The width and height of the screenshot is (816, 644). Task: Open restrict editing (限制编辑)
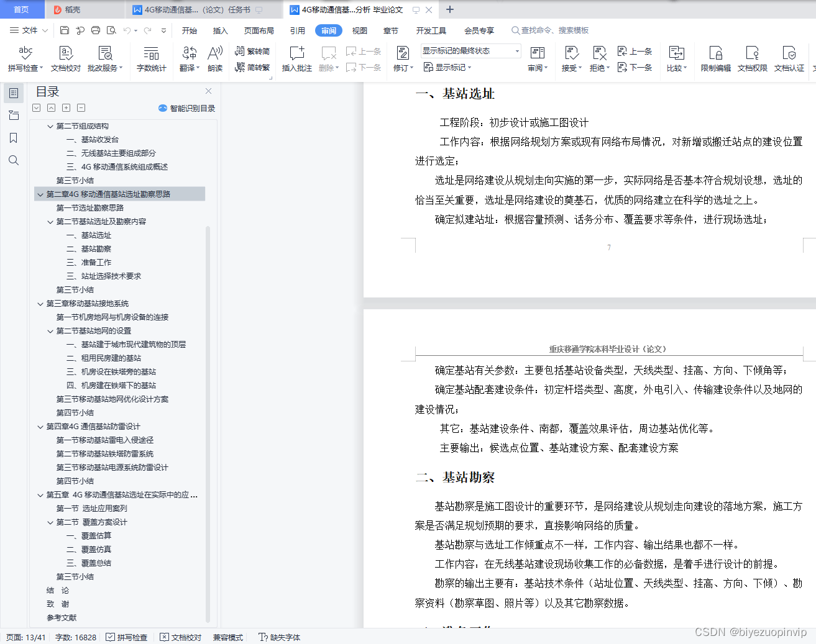(x=715, y=59)
